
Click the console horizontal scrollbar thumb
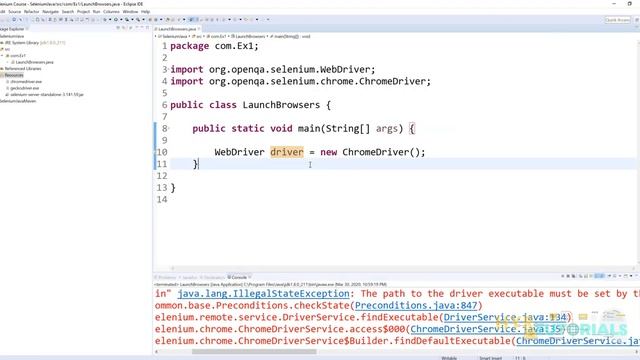click(x=254, y=351)
